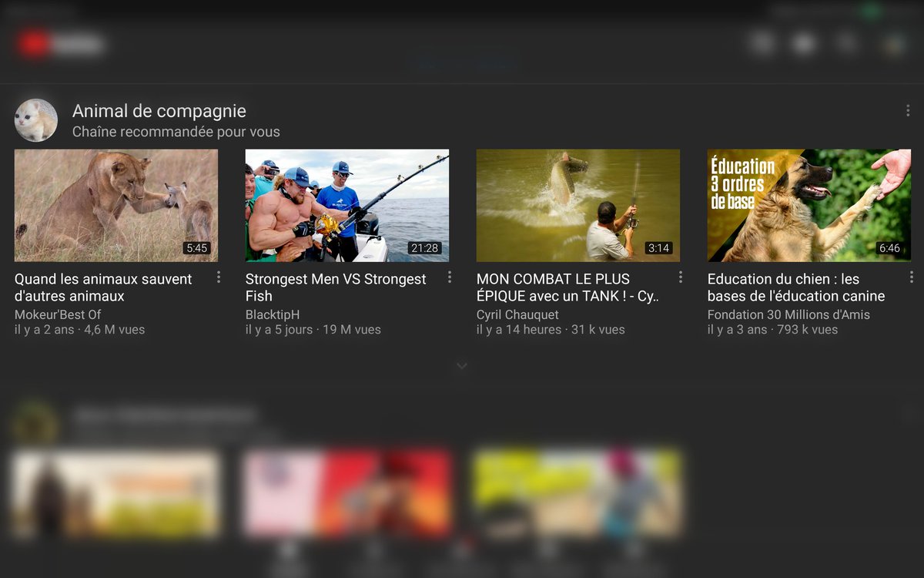Open options menu for Animal de compagnie shelf
This screenshot has width=924, height=578.
click(x=908, y=111)
